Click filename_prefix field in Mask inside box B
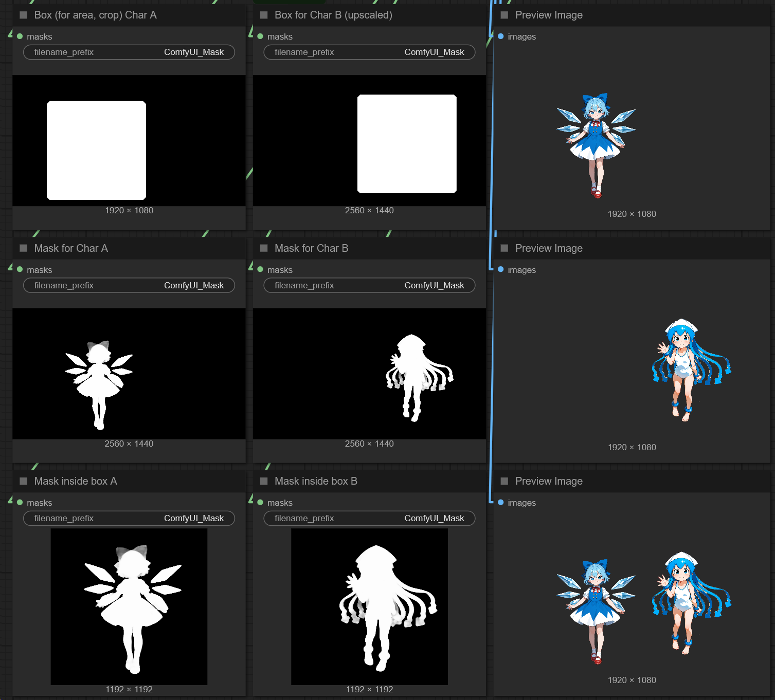The width and height of the screenshot is (775, 700). [369, 518]
